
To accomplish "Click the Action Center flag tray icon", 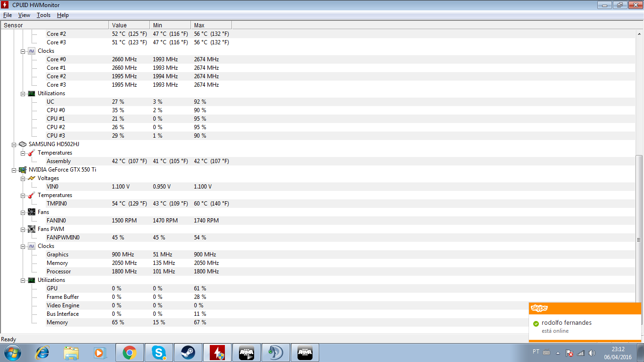I will pos(570,353).
